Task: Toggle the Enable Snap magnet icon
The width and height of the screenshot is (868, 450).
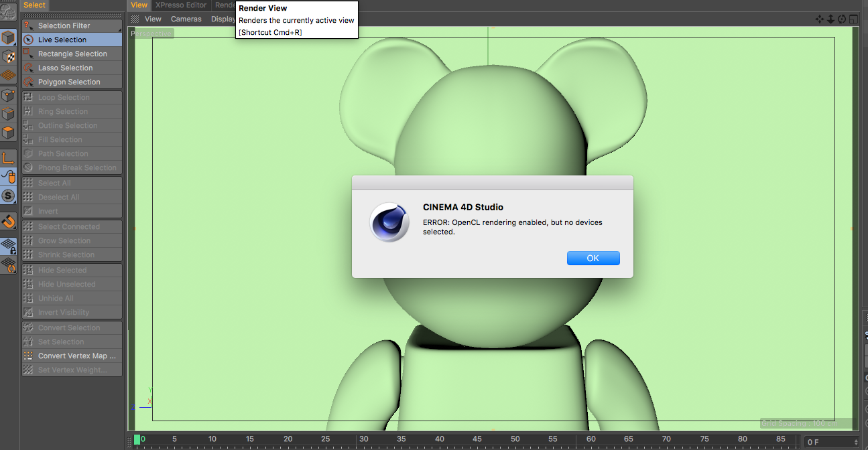Action: pos(9,221)
